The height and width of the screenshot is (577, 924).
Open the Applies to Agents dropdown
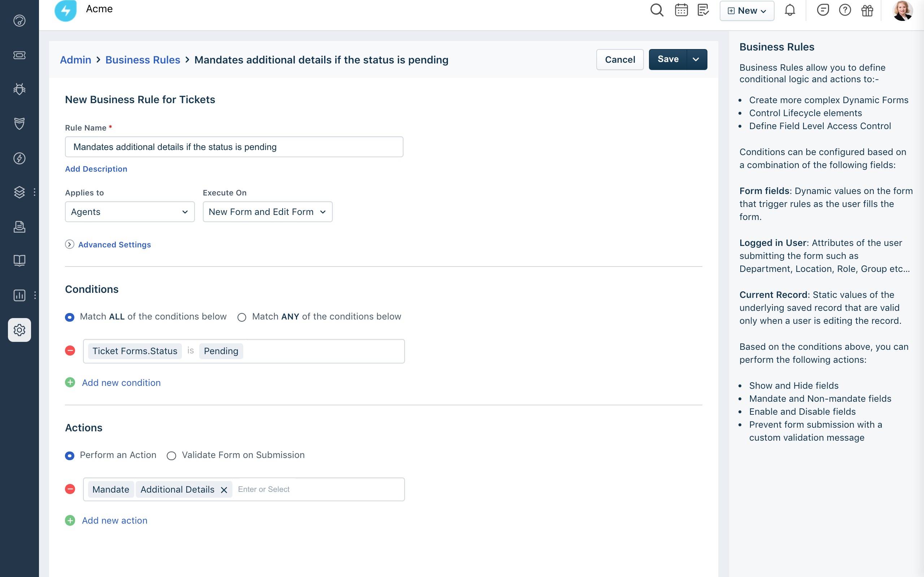pos(130,212)
